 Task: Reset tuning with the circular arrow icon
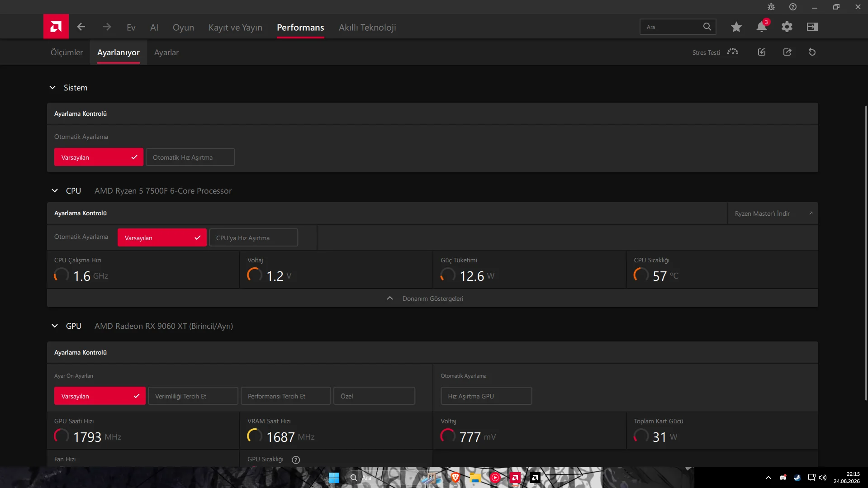click(812, 52)
